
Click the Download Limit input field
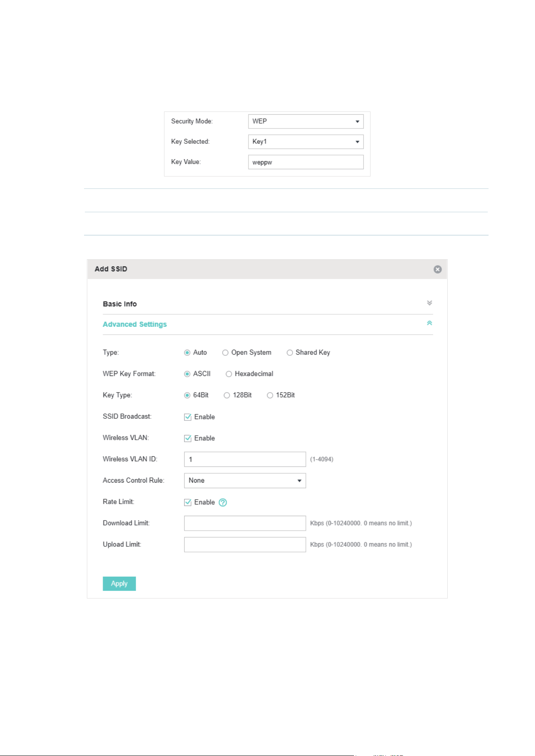[x=245, y=523]
